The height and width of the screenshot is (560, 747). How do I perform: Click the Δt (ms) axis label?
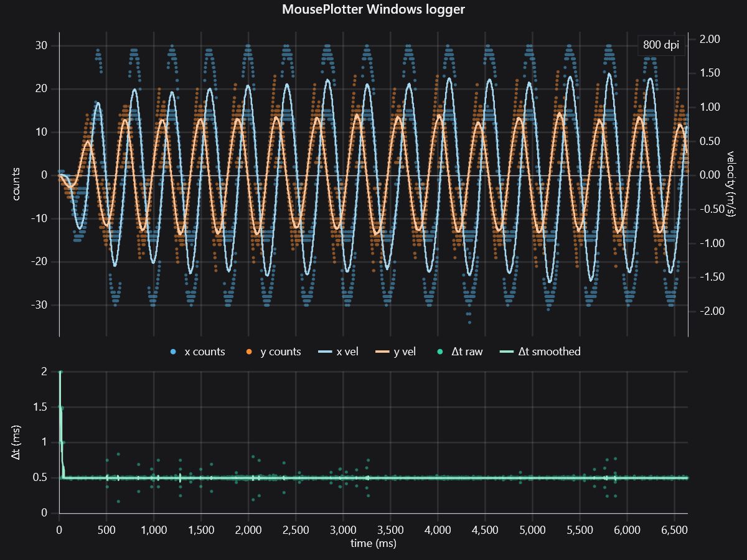click(17, 442)
